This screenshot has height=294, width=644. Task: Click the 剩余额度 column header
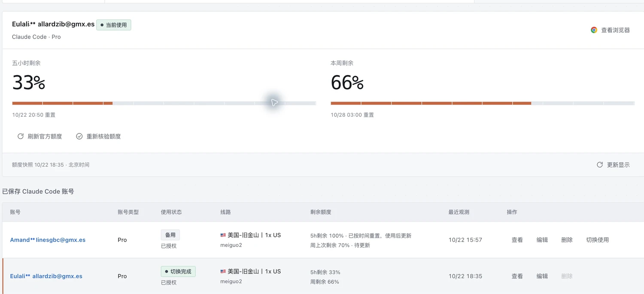321,212
